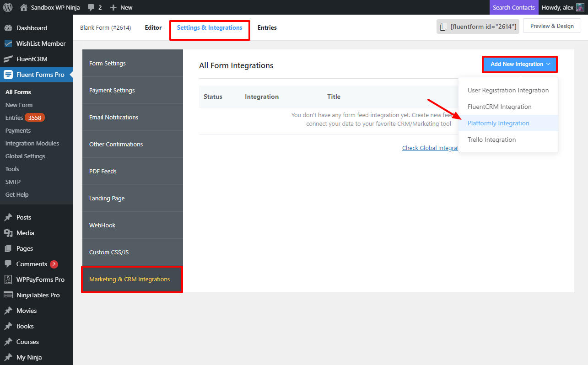Click the Preview & Design button
The height and width of the screenshot is (365, 588).
(551, 26)
